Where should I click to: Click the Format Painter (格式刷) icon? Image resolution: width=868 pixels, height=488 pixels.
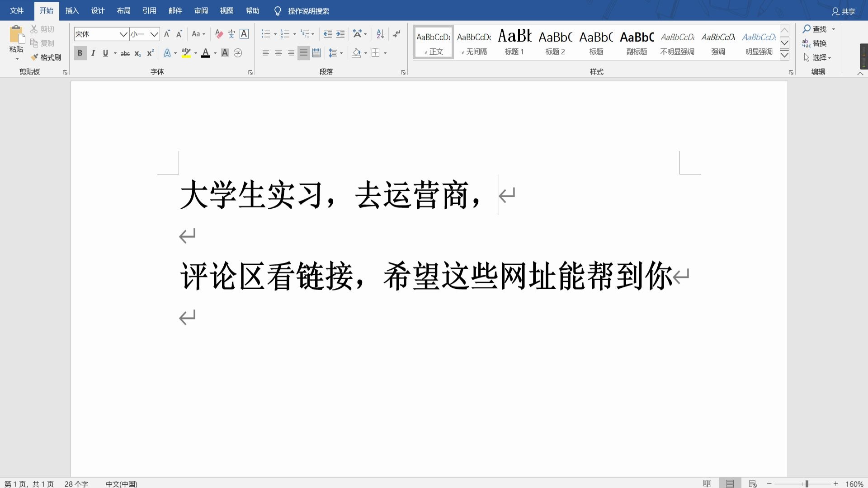click(x=34, y=57)
